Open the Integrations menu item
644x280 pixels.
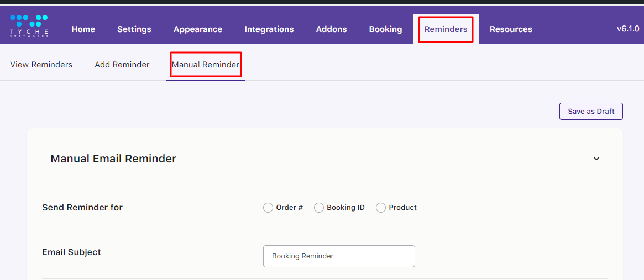click(x=269, y=29)
